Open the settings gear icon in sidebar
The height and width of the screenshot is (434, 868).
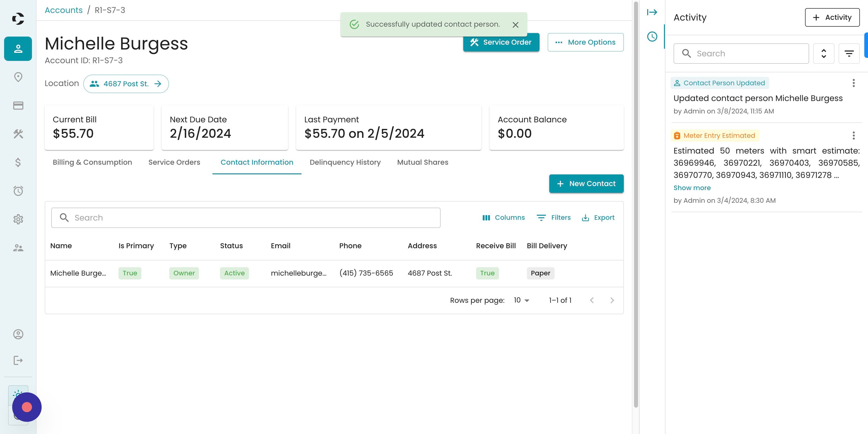[x=18, y=219]
